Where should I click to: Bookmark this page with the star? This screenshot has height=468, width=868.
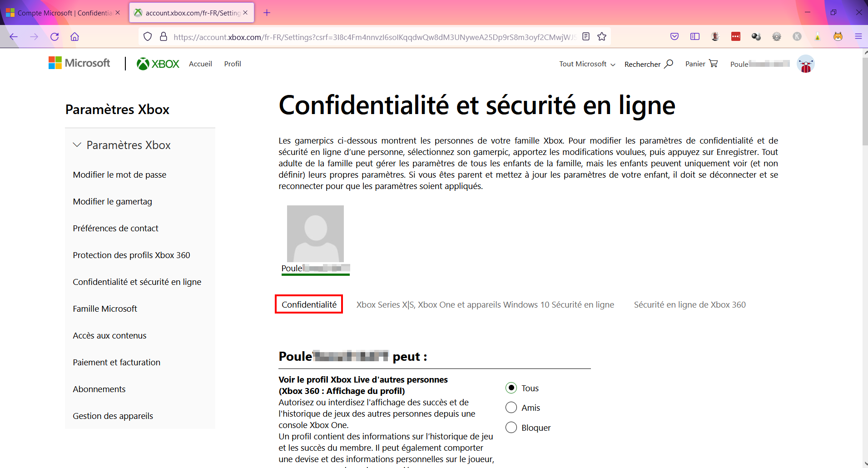click(602, 37)
